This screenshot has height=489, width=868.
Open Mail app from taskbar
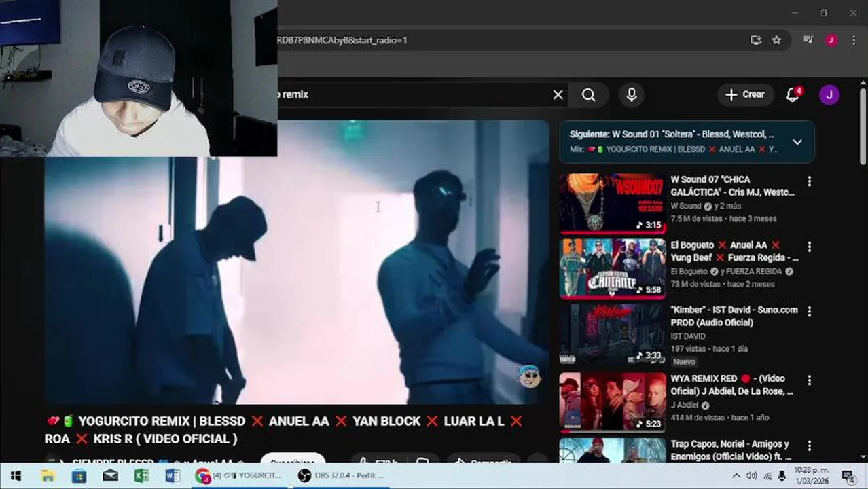pos(110,475)
